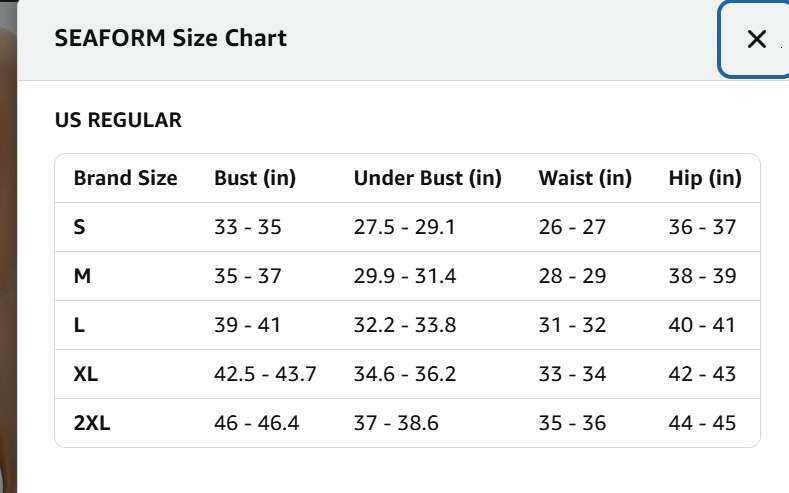The height and width of the screenshot is (493, 789).
Task: Select the Hip (in) column header
Action: tap(705, 178)
